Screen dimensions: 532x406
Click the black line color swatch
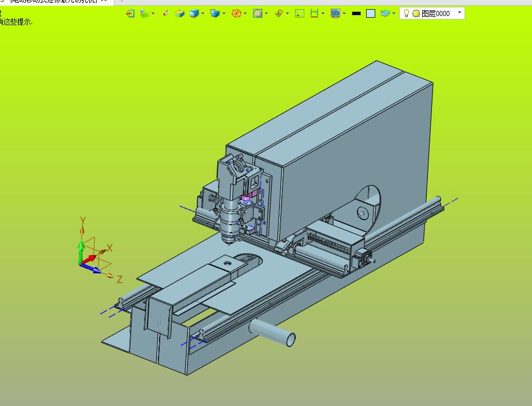(x=356, y=14)
